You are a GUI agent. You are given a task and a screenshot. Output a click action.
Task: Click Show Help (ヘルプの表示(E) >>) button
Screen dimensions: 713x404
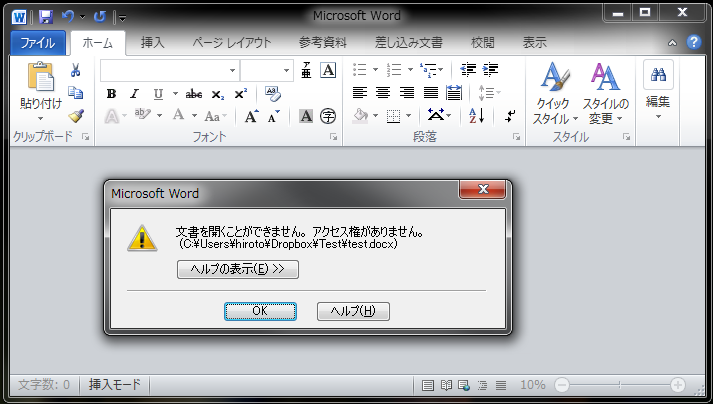pos(238,269)
